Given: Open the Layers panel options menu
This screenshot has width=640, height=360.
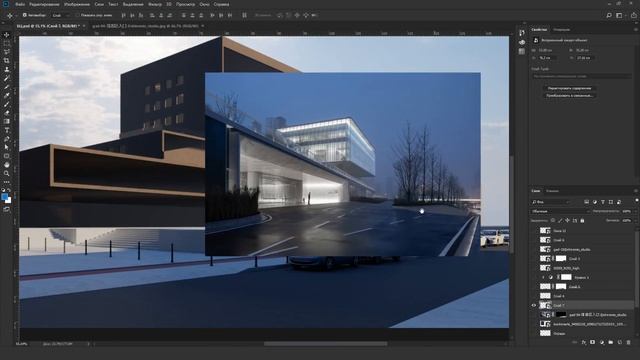Looking at the screenshot, I should [x=636, y=191].
